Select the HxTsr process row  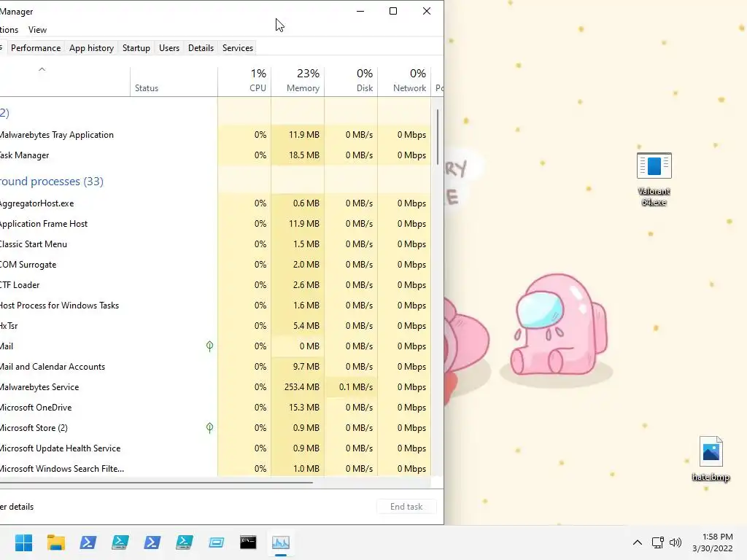pos(215,326)
